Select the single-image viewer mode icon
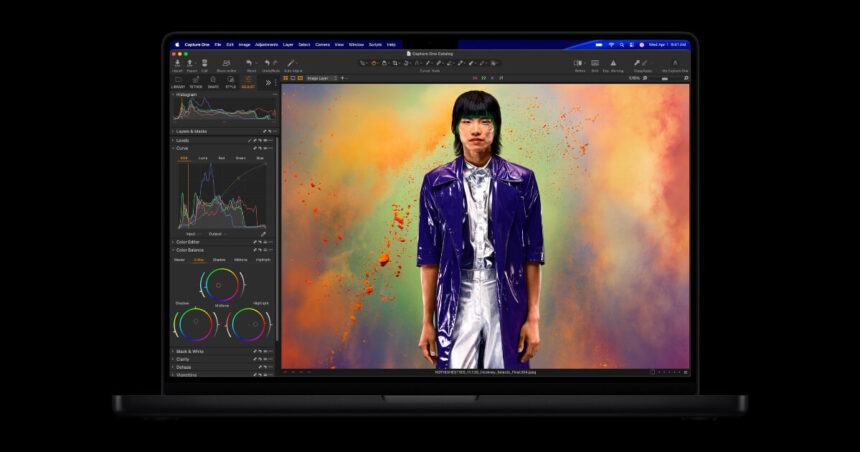Viewport: 860px width, 452px height. click(x=293, y=78)
